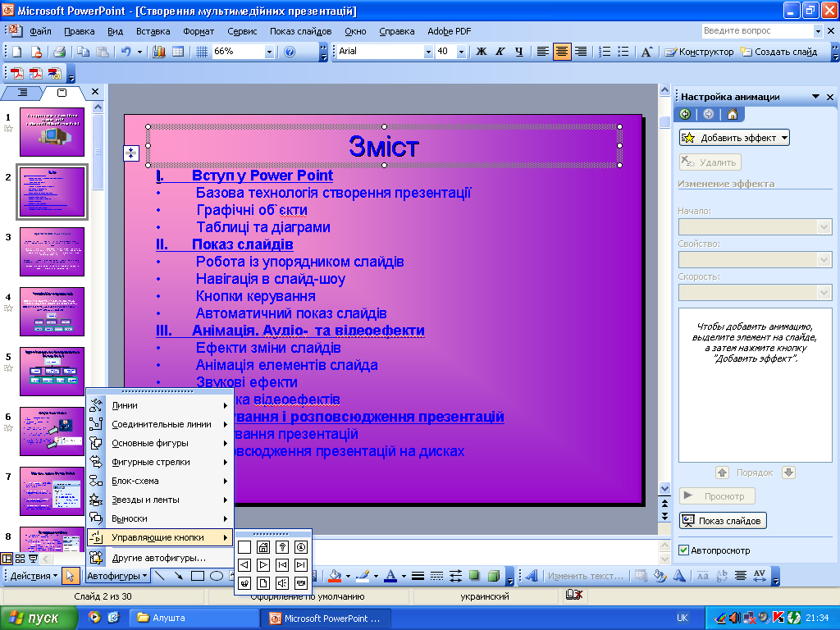The height and width of the screenshot is (630, 840).
Task: Select the Movie action button shape
Action: pos(301,583)
